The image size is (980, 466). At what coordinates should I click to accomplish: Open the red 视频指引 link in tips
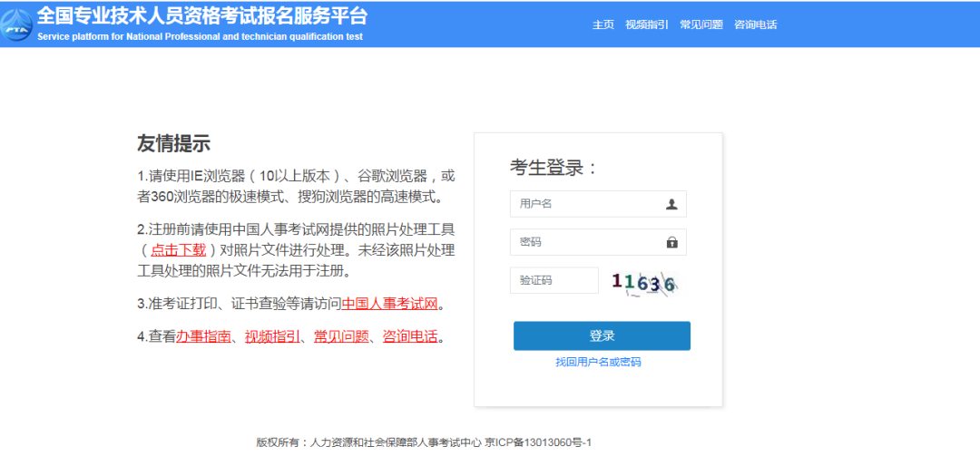point(272,336)
